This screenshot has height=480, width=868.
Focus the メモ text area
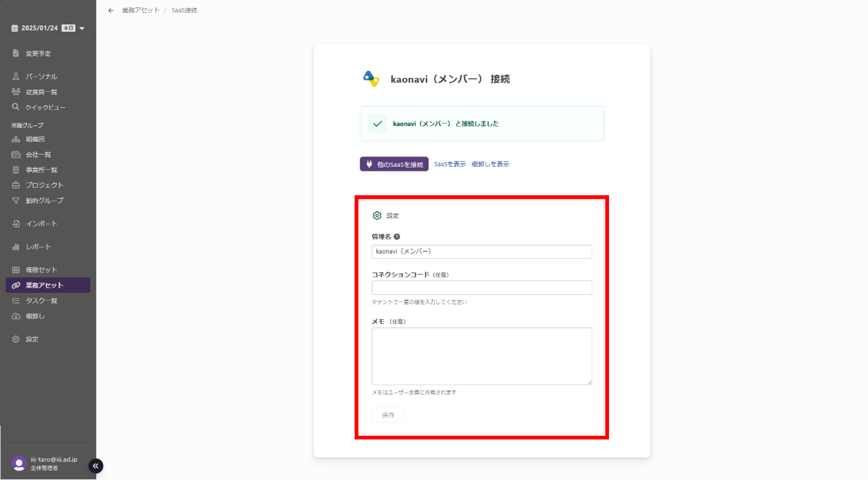[481, 357]
